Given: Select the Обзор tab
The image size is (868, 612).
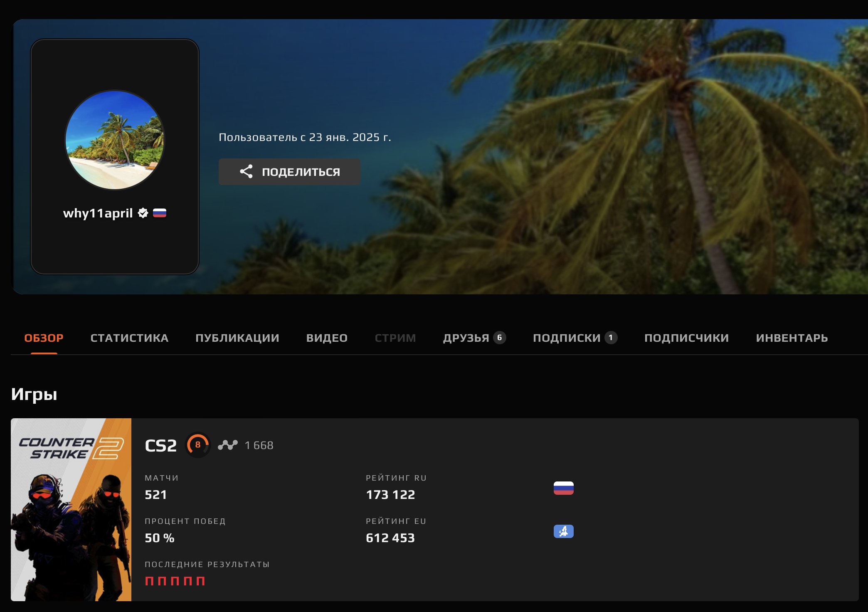Looking at the screenshot, I should [44, 338].
